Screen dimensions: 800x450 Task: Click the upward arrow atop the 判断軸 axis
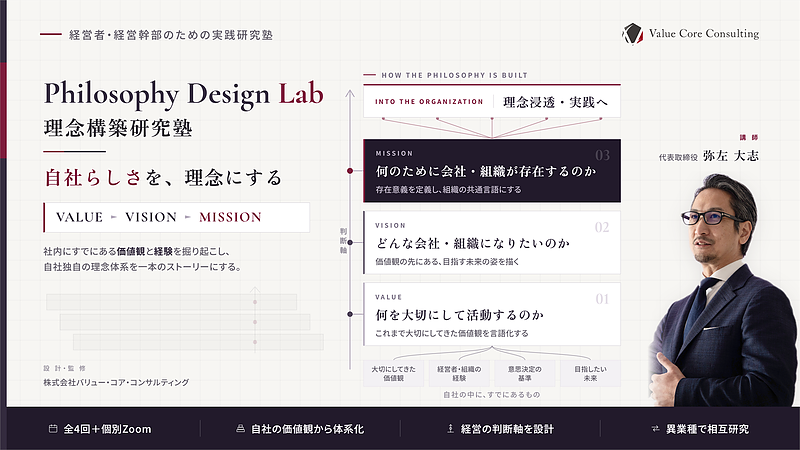click(350, 94)
